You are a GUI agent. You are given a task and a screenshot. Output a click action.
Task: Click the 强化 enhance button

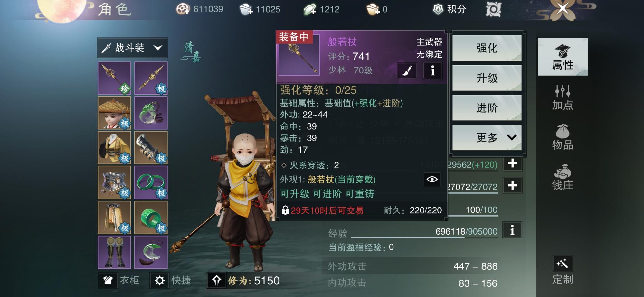coord(487,48)
